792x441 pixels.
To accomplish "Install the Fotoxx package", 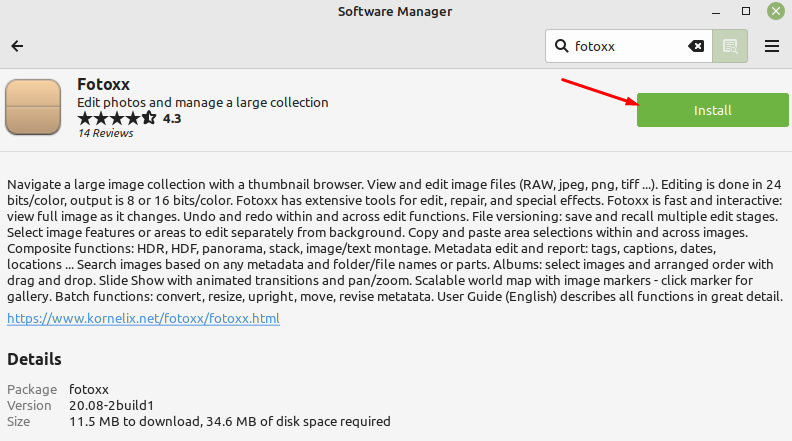I will 712,110.
